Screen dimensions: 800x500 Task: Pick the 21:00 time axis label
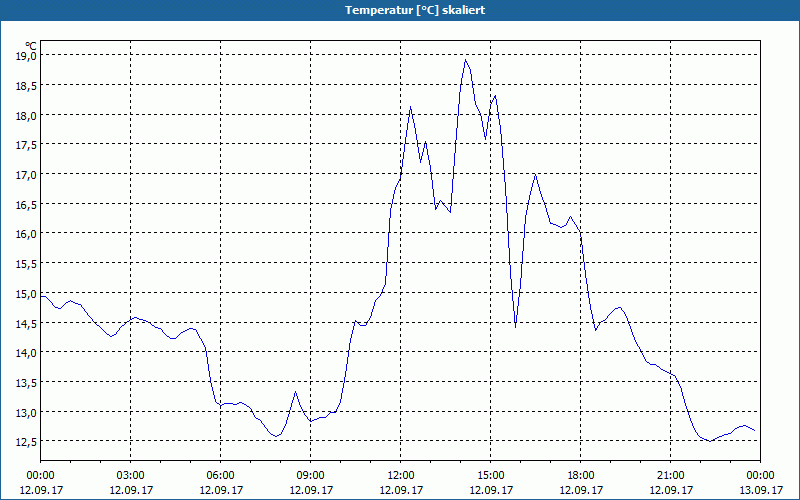[670, 476]
